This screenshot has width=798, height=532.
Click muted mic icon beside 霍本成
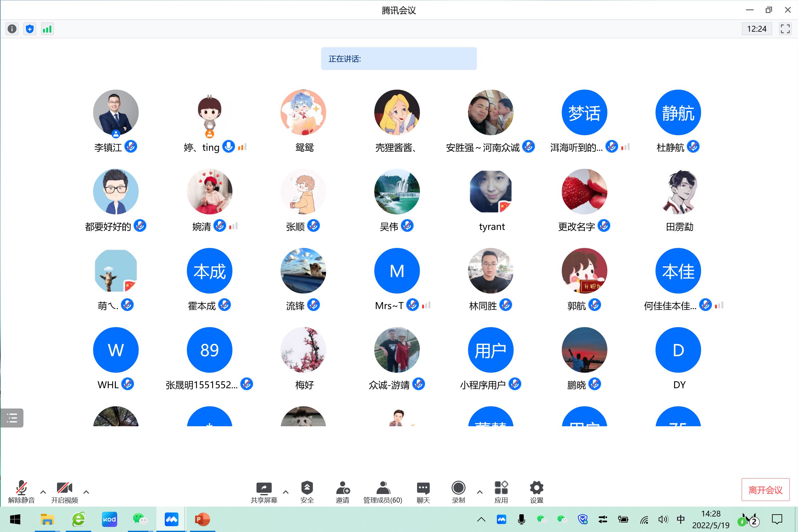224,305
